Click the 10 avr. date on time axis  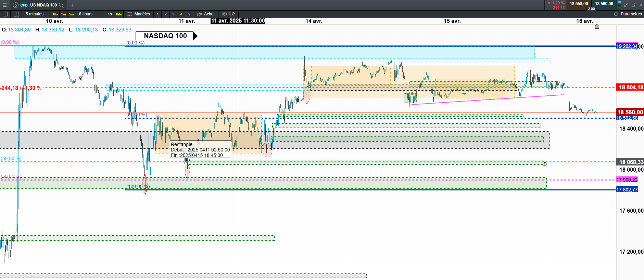(54, 21)
